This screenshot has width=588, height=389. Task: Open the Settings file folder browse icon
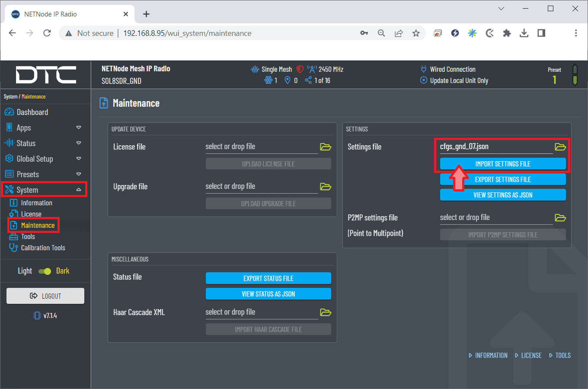(560, 147)
